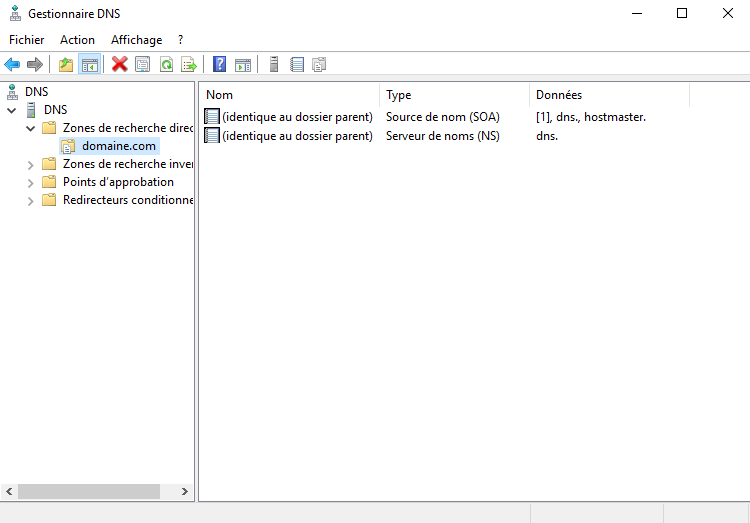Click the up one level folder icon
Image resolution: width=750 pixels, height=523 pixels.
(66, 64)
